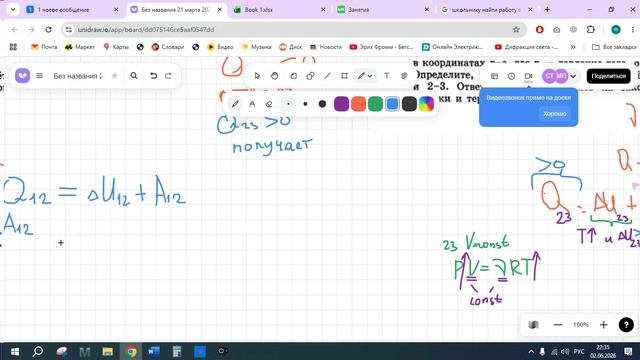
Task: Click the МП participant avatar
Action: click(x=562, y=76)
